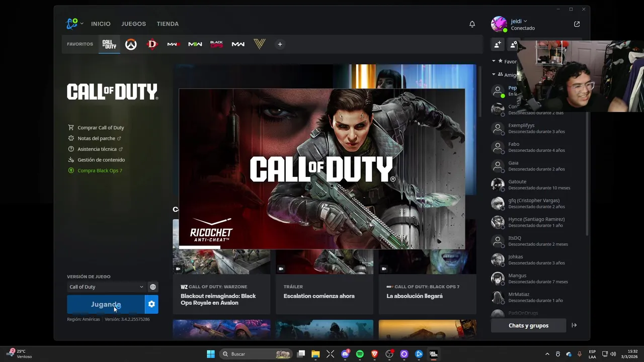The image size is (644, 362).
Task: Collapse the Amigos friends section
Action: click(494, 74)
